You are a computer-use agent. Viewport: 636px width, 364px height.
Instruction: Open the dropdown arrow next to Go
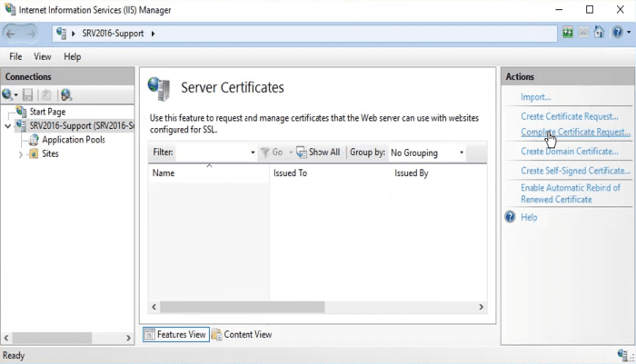pos(291,152)
